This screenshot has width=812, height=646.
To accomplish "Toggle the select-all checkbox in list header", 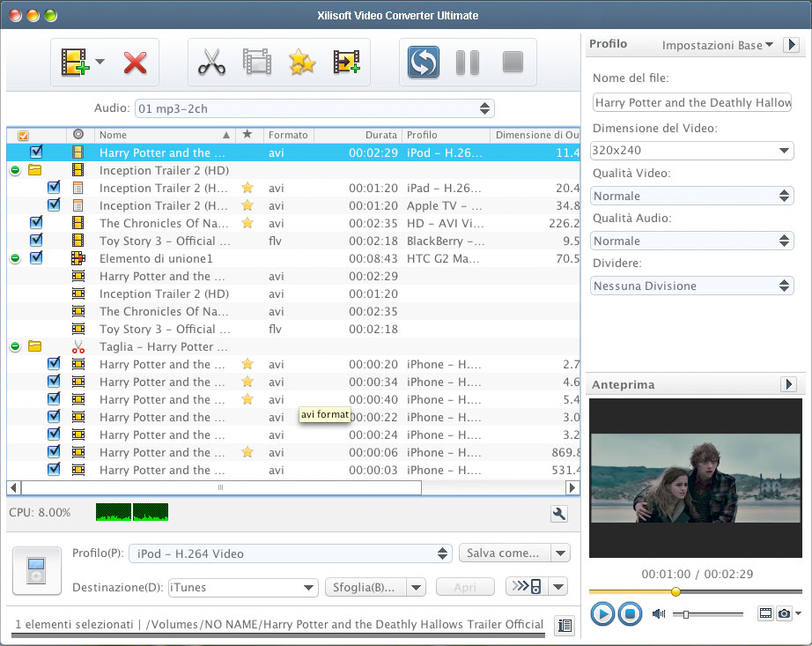I will pyautogui.click(x=23, y=136).
